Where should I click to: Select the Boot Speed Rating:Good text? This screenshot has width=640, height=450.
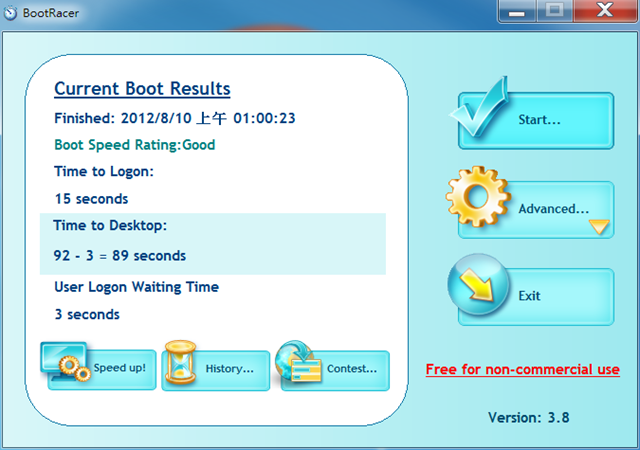[135, 145]
